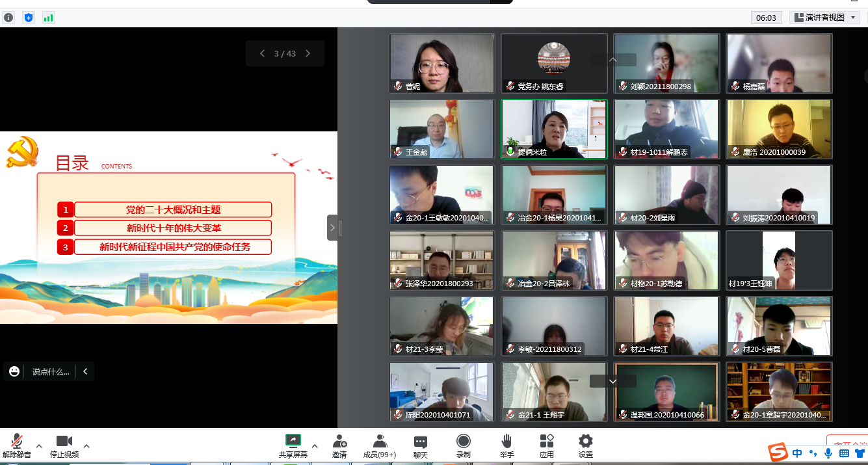Image resolution: width=868 pixels, height=465 pixels.
Task: Click the 共享屏幕 share screen button
Action: pyautogui.click(x=293, y=445)
